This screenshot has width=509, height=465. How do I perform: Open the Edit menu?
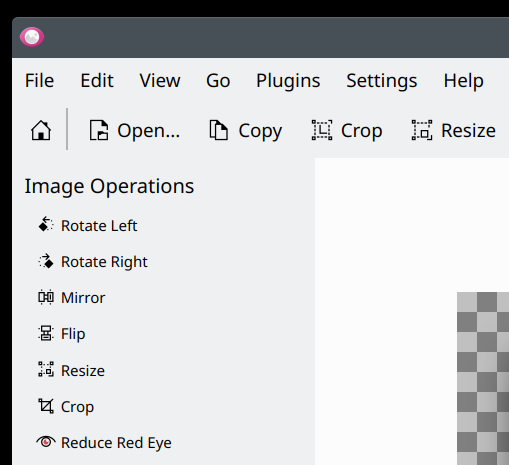click(x=97, y=81)
